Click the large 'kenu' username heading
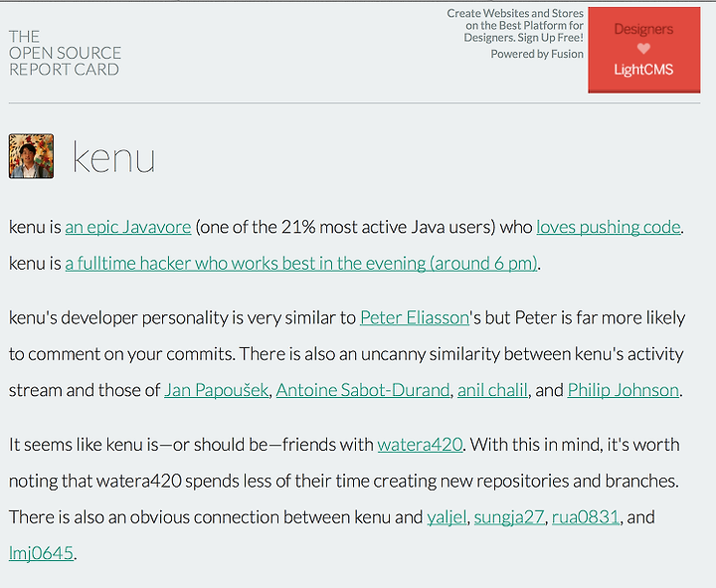This screenshot has width=716, height=588. pos(113,158)
